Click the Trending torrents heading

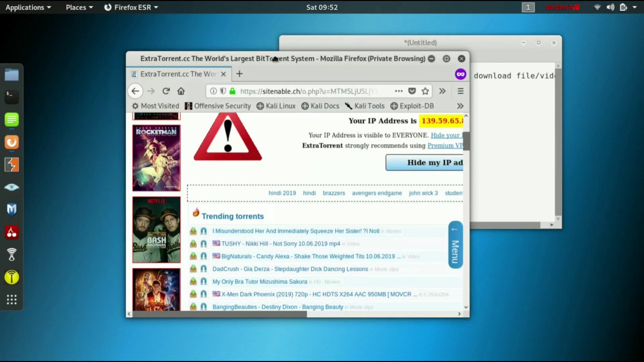[x=232, y=216]
